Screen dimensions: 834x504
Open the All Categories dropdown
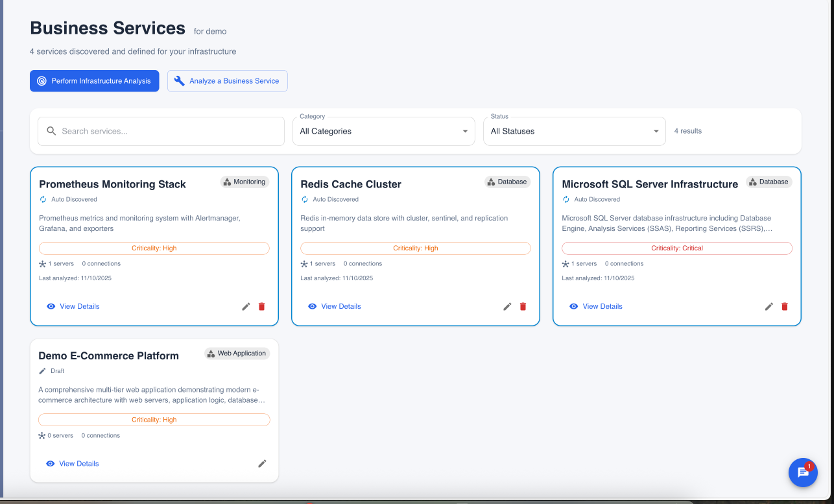[383, 130]
